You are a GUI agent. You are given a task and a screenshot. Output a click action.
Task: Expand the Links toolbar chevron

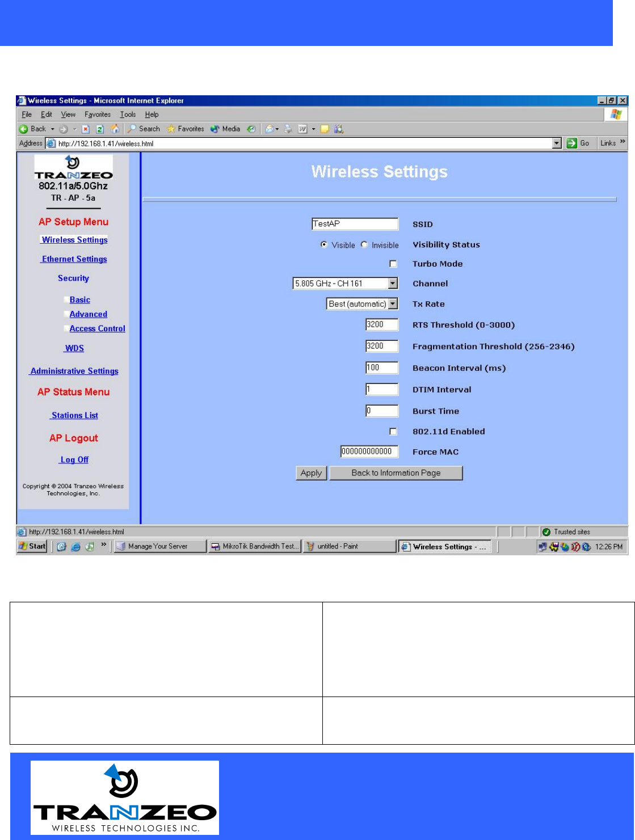point(623,142)
